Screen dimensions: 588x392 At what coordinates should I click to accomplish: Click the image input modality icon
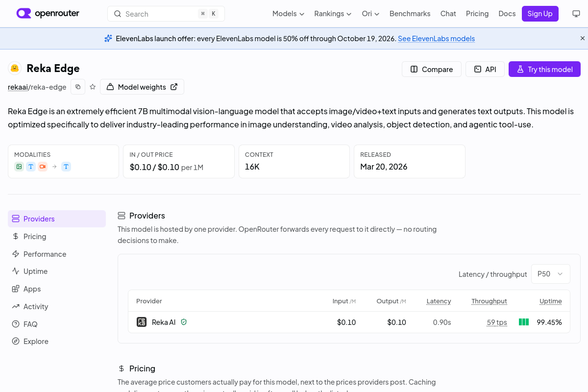(x=19, y=167)
